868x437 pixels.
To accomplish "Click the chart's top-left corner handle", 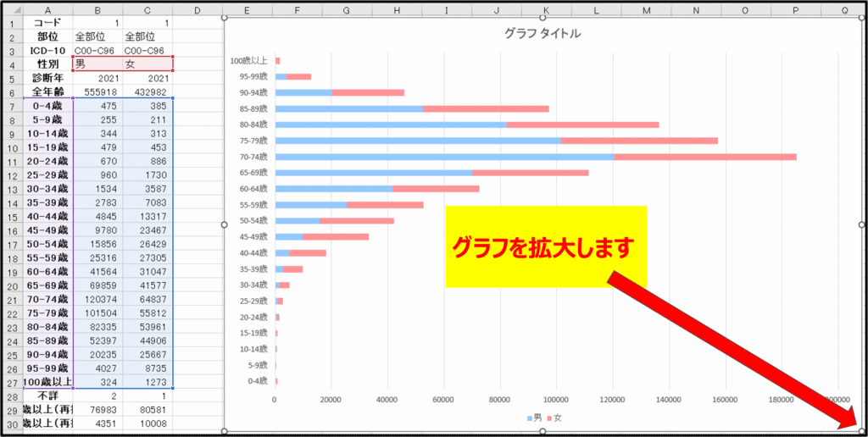I will coord(225,18).
